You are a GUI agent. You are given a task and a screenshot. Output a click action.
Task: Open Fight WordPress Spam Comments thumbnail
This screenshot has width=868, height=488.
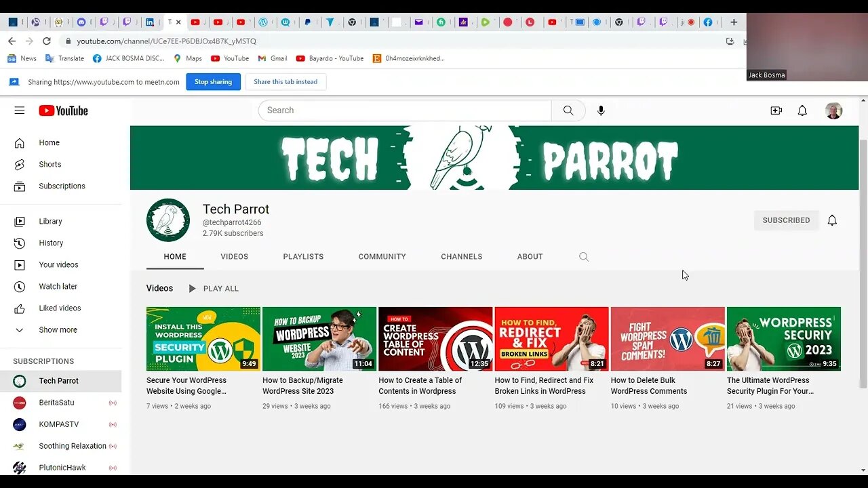(x=667, y=339)
